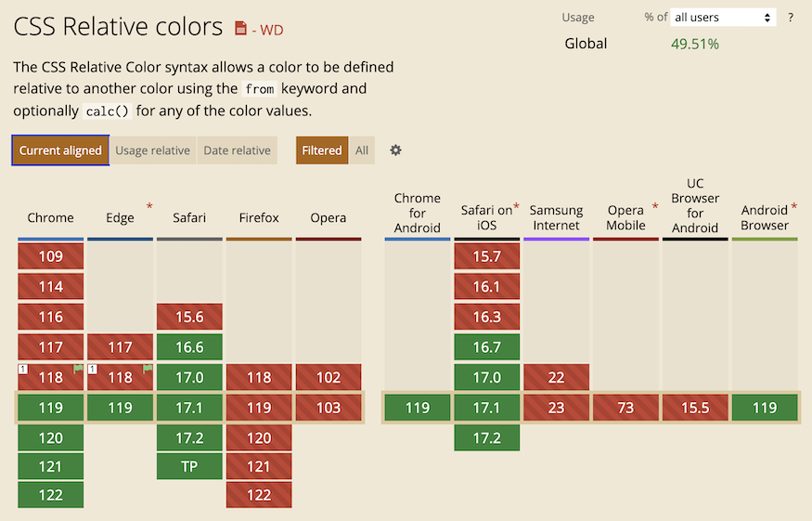
Task: Open the all users dropdown
Action: click(x=723, y=18)
